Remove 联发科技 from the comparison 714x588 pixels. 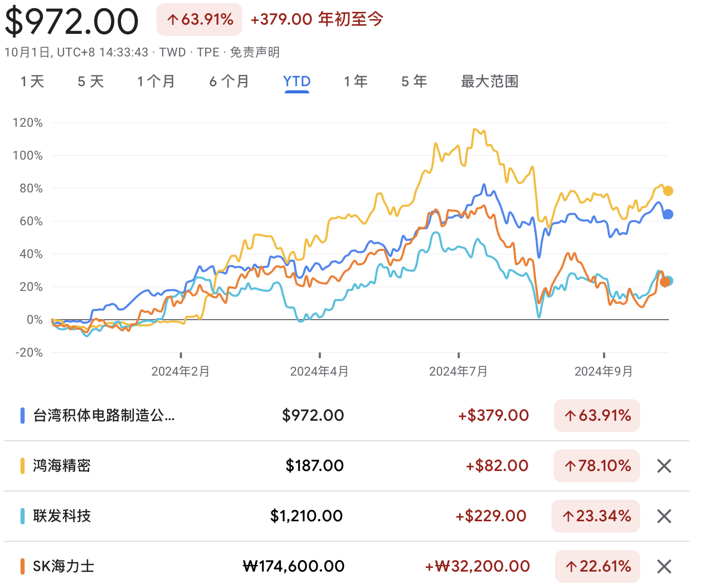point(664,516)
